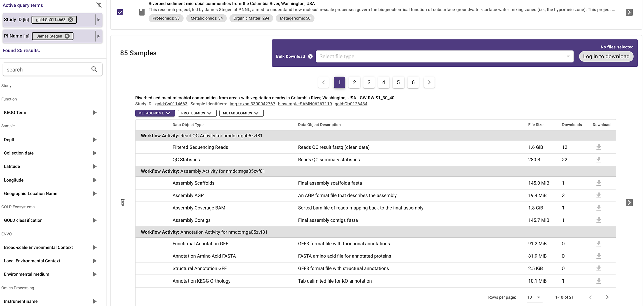Download Structural Annotation GFF file
This screenshot has width=644, height=306.
(x=599, y=268)
